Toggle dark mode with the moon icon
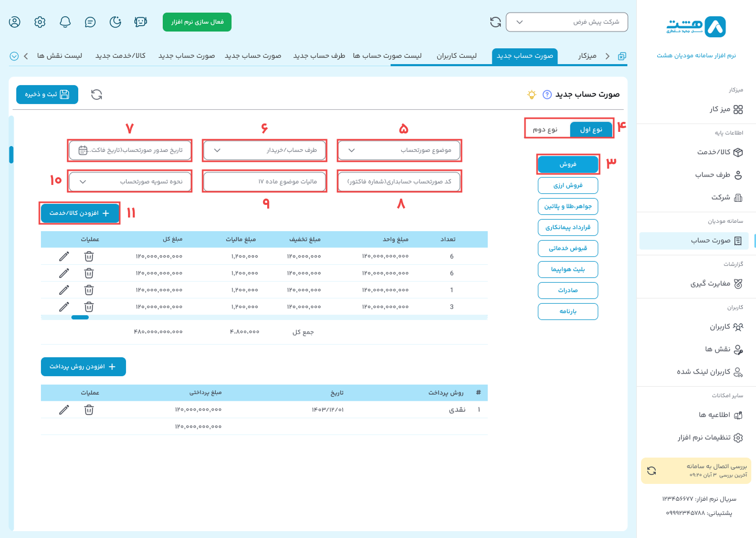The image size is (756, 538). point(115,22)
